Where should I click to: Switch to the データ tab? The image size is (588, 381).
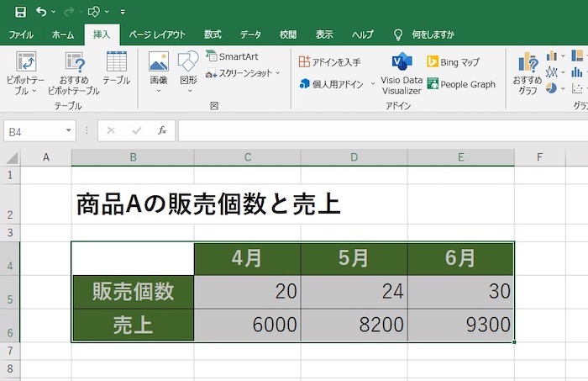(x=250, y=34)
